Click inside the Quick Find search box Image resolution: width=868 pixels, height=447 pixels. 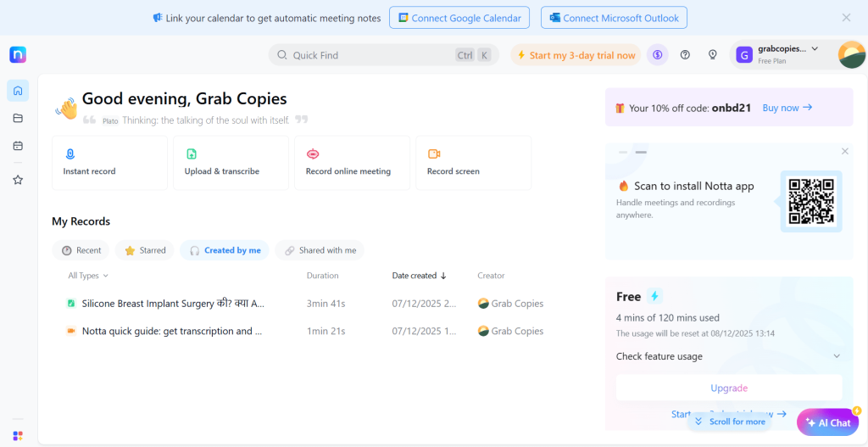(384, 55)
